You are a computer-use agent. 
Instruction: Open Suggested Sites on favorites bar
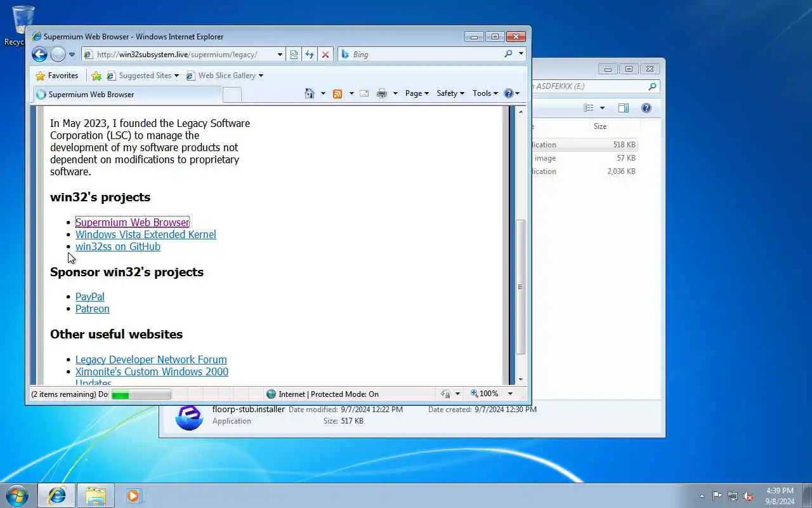click(x=143, y=76)
